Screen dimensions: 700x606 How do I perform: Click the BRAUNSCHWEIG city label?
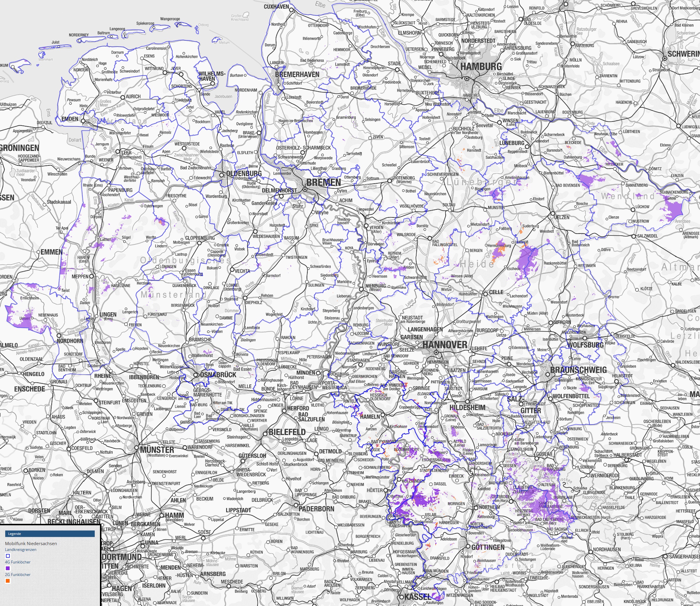tap(578, 370)
